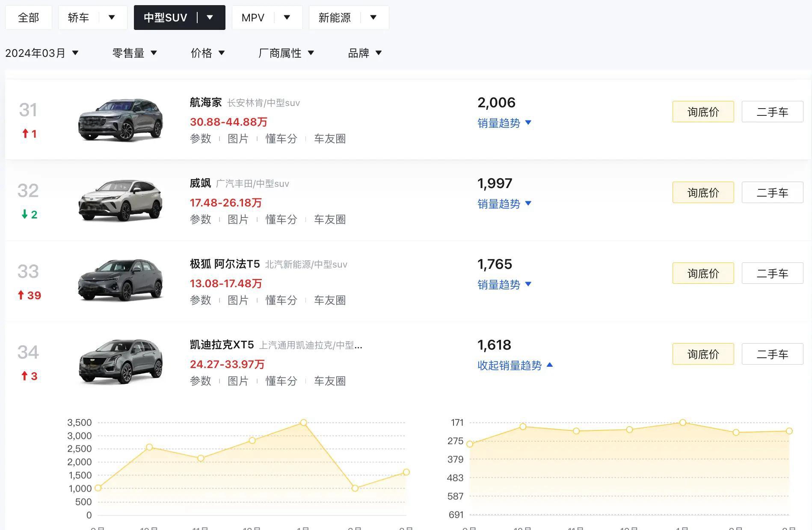Screen dimensions: 812x530
Task: Click the 凯迪拉克XT5 sales figure 1,618
Action: [494, 345]
